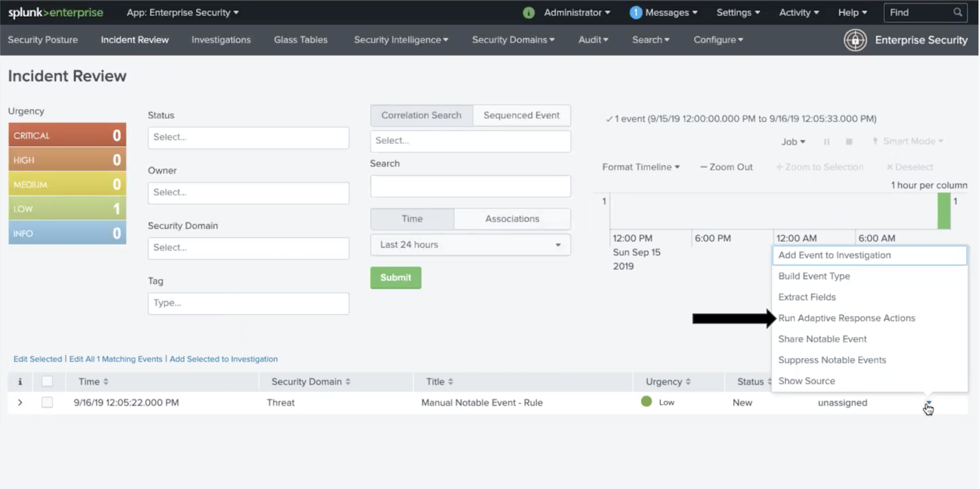Click the magnifying glass in the Find bar
The image size is (980, 489).
click(x=957, y=13)
